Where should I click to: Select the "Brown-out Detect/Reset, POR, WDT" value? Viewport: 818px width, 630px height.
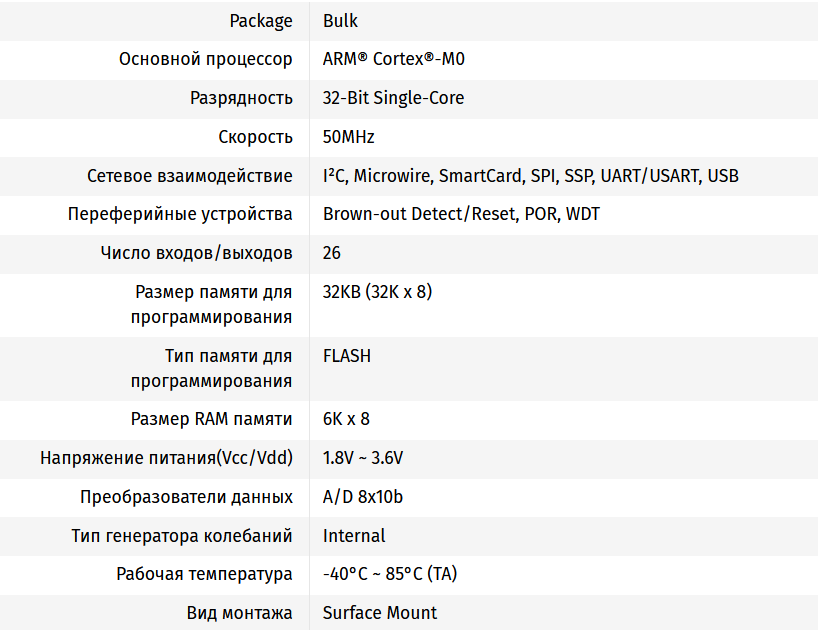tap(461, 214)
